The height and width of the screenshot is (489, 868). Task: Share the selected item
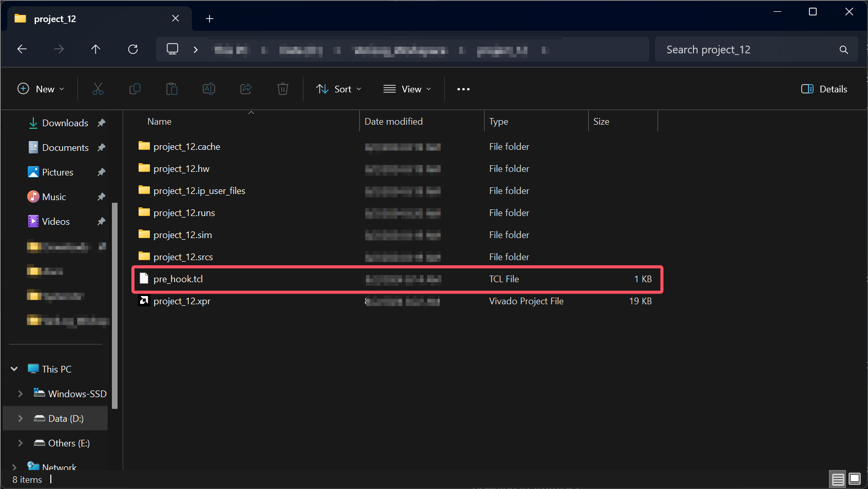(x=246, y=89)
